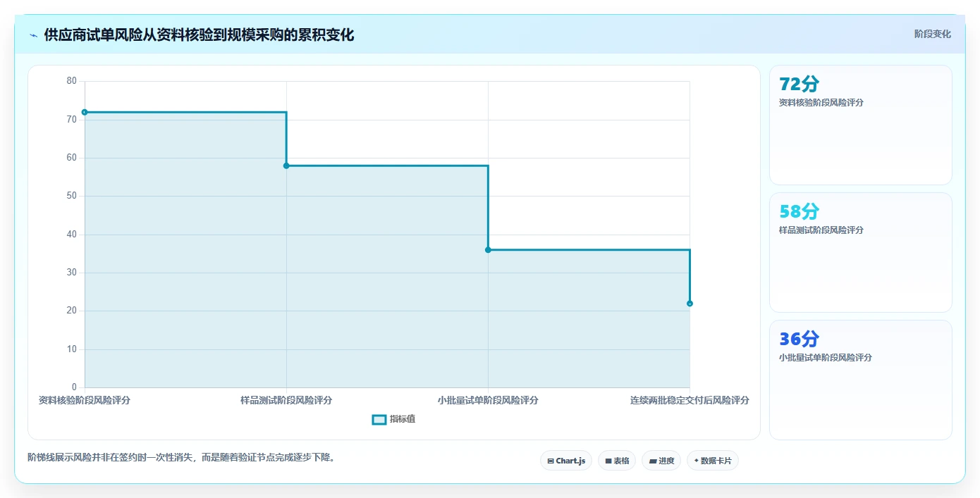Click the 72分 card value
Viewport: 980px width, 498px height.
800,84
